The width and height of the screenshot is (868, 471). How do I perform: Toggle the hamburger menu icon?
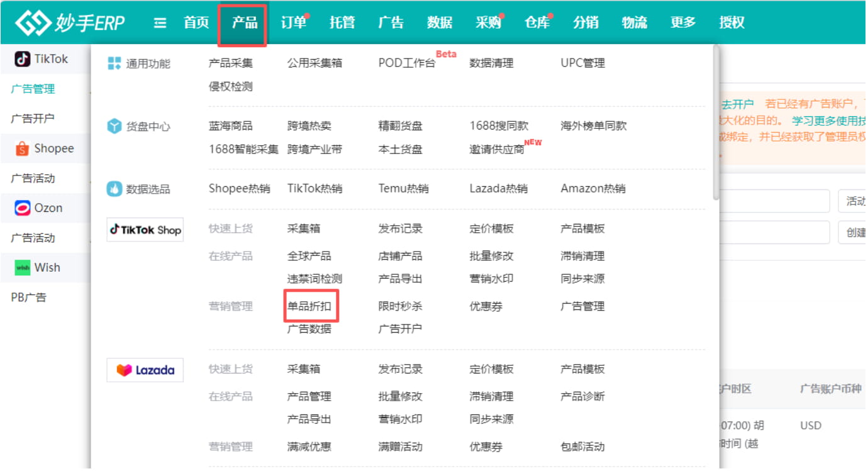[160, 23]
